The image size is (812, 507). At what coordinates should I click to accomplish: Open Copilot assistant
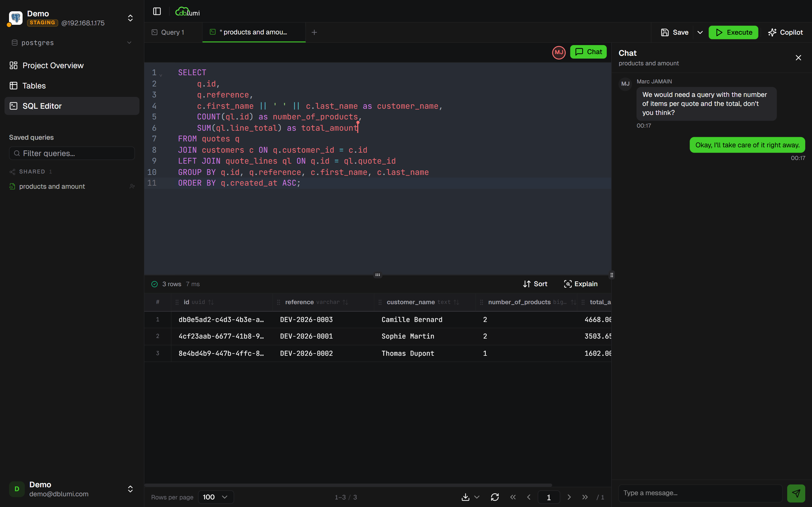(786, 32)
